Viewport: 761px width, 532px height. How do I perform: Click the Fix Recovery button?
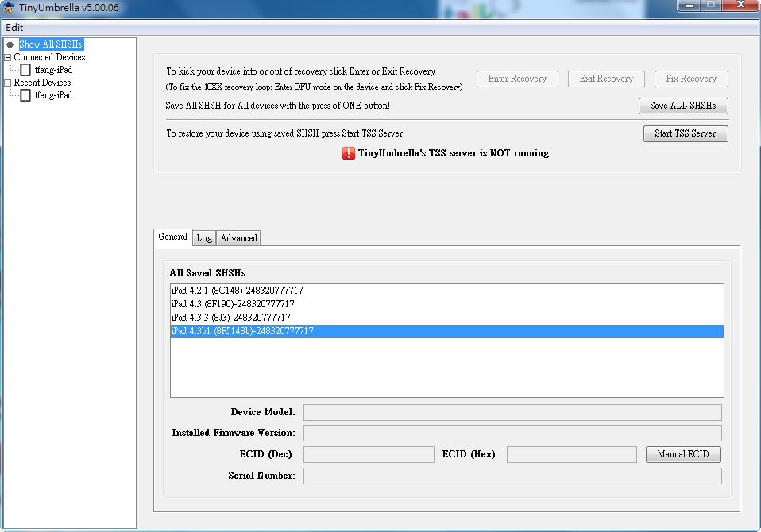tap(691, 79)
